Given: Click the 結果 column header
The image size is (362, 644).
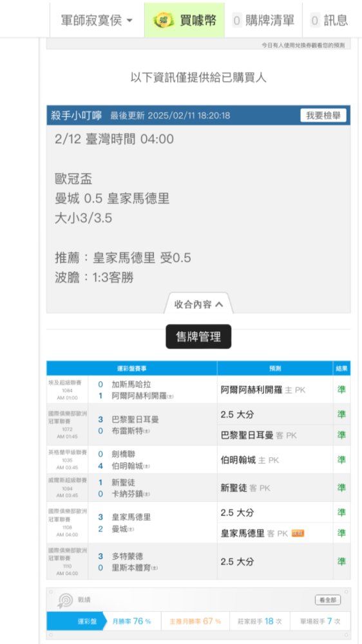Looking at the screenshot, I should pyautogui.click(x=341, y=368).
